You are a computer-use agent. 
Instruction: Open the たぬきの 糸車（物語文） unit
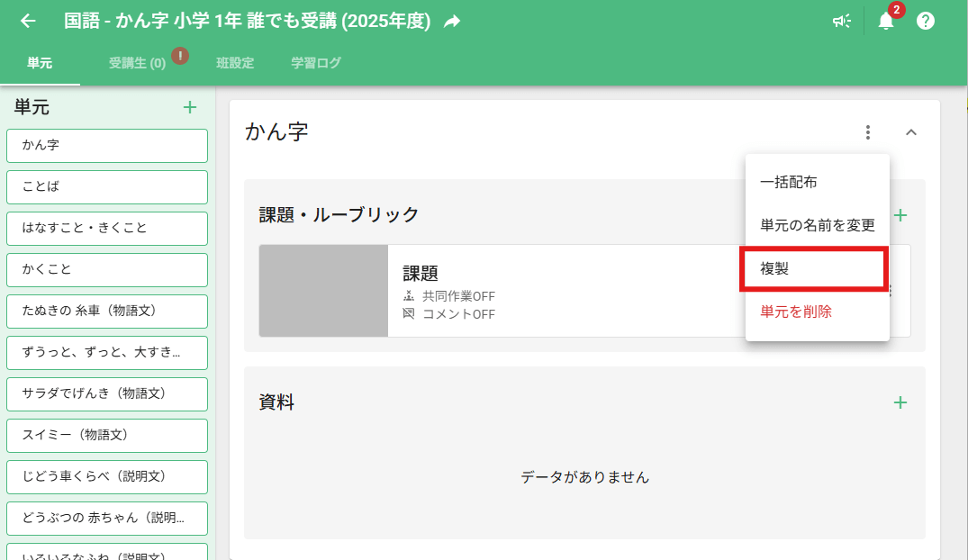pos(107,312)
